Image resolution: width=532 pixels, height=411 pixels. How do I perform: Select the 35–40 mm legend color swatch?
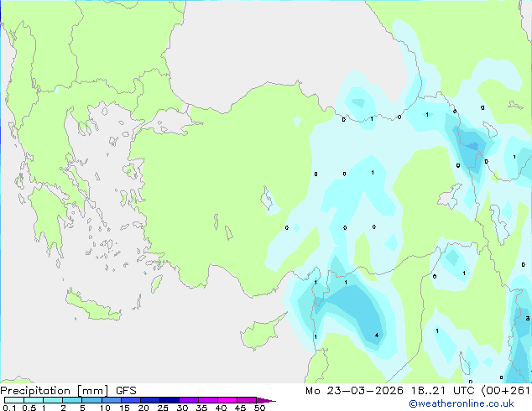(x=207, y=400)
